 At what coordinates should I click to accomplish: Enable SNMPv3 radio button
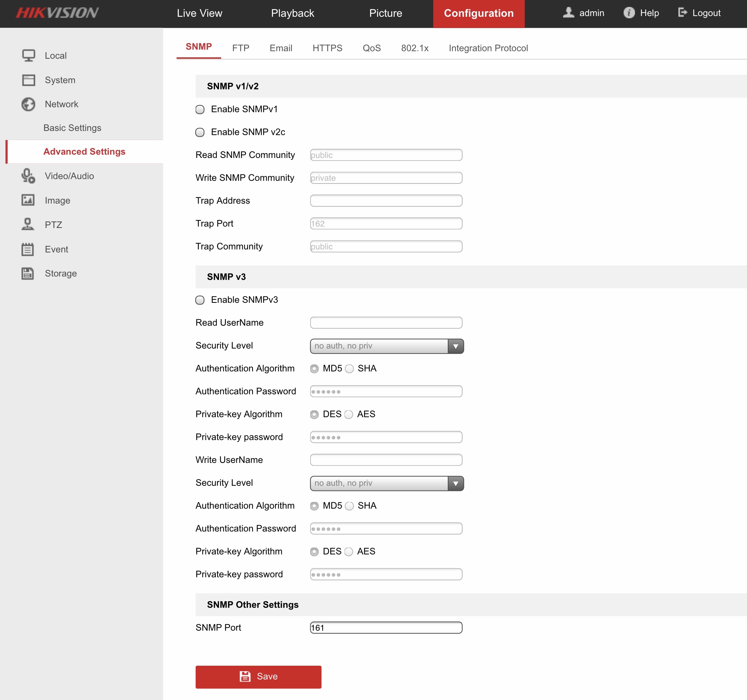pyautogui.click(x=199, y=300)
